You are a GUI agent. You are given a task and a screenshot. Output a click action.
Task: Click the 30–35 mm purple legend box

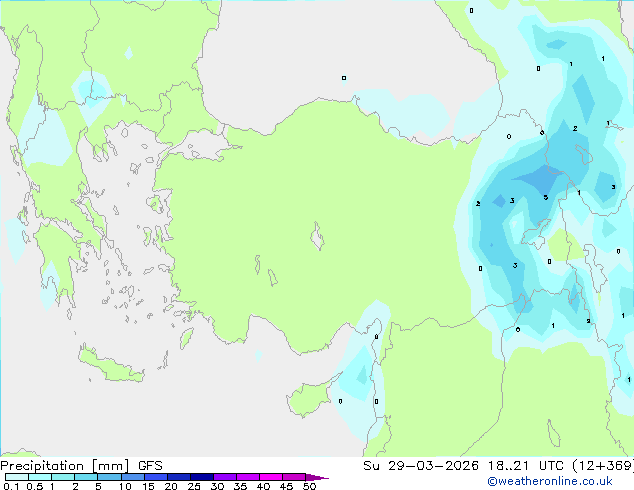[225, 477]
